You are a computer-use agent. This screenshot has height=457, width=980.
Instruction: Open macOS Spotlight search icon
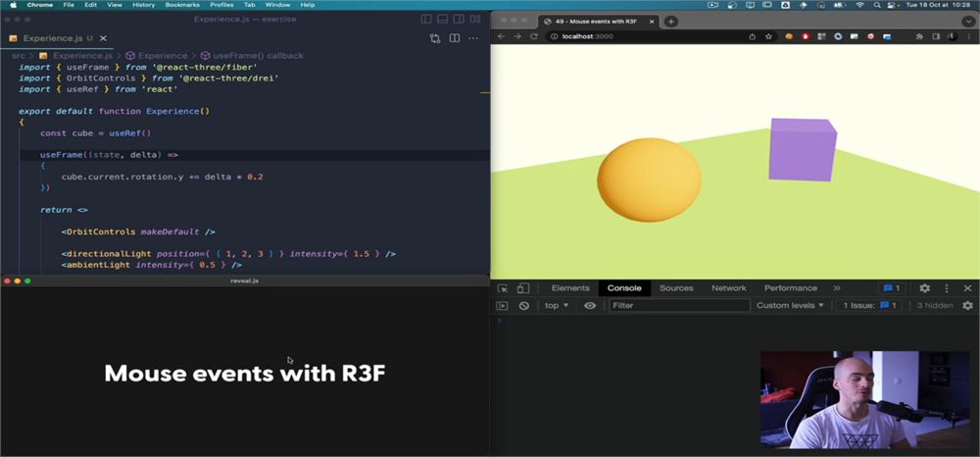(877, 4)
